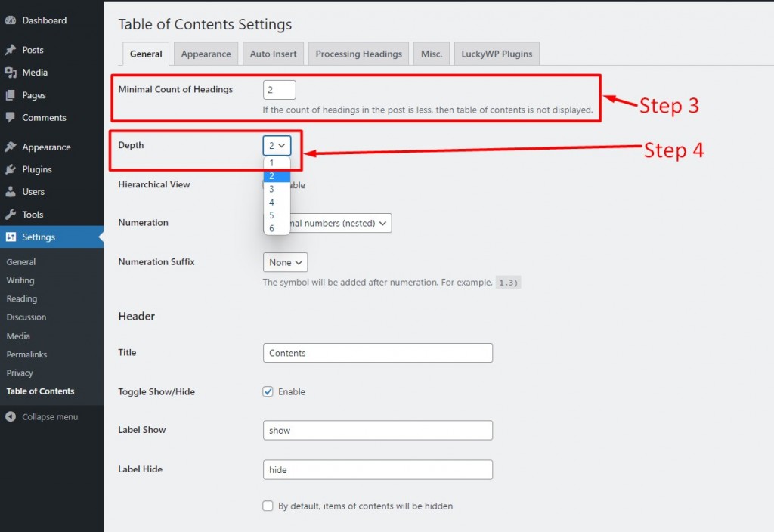774x532 pixels.
Task: Open the Processing Headings tab
Action: (359, 54)
